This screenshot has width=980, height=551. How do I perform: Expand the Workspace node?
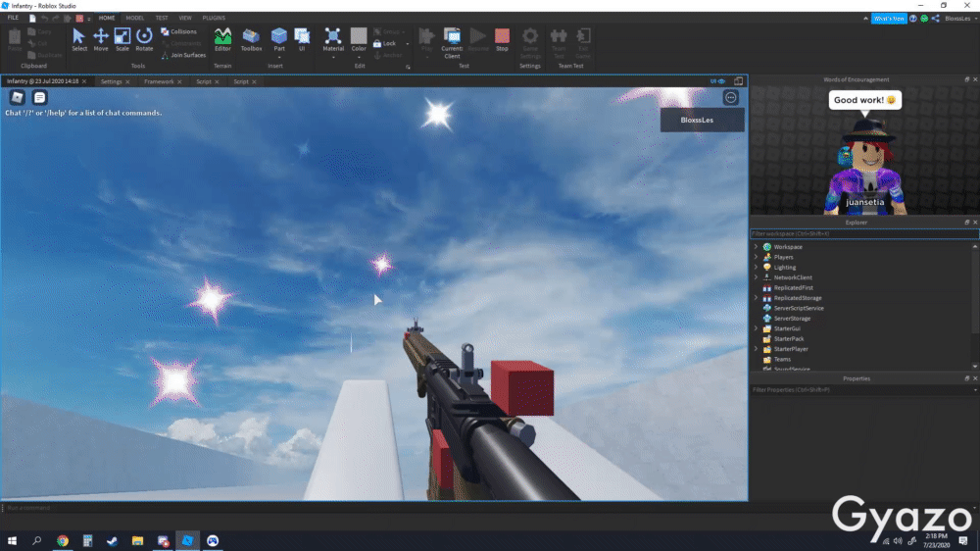pyautogui.click(x=756, y=247)
